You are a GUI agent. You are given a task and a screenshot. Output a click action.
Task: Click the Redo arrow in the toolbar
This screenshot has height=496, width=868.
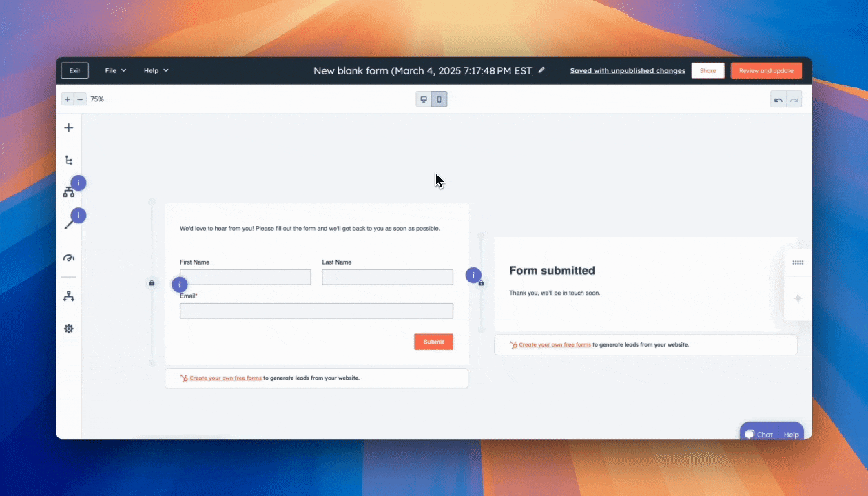794,99
